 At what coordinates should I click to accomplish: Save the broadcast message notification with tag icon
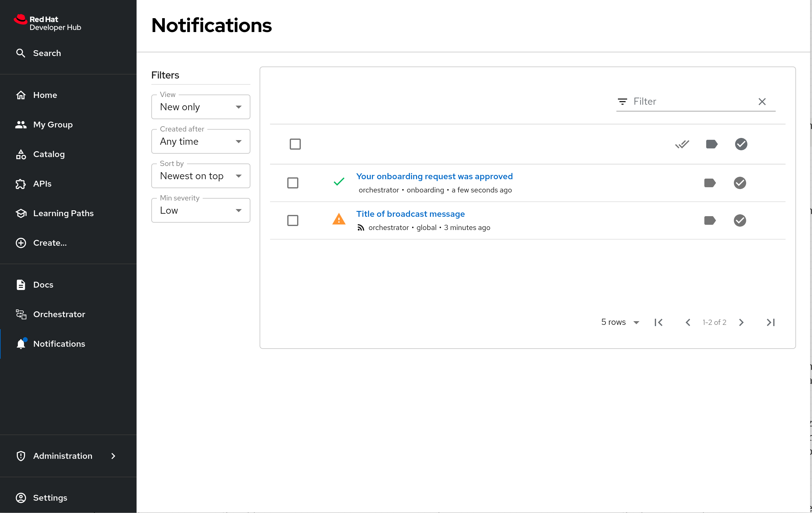(x=710, y=220)
